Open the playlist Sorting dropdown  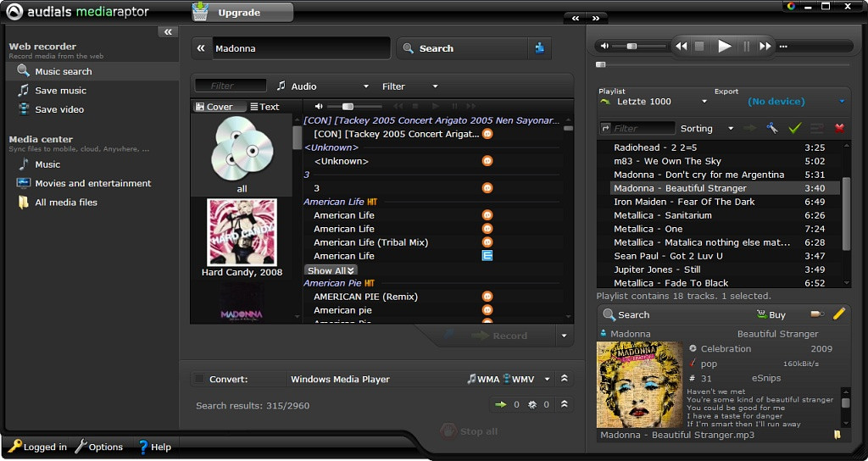point(706,129)
